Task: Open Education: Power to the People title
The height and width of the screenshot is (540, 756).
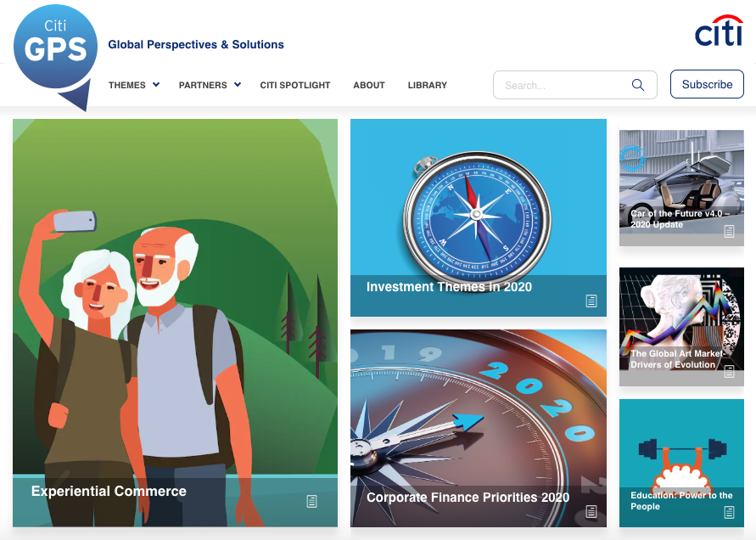Action: (x=681, y=500)
